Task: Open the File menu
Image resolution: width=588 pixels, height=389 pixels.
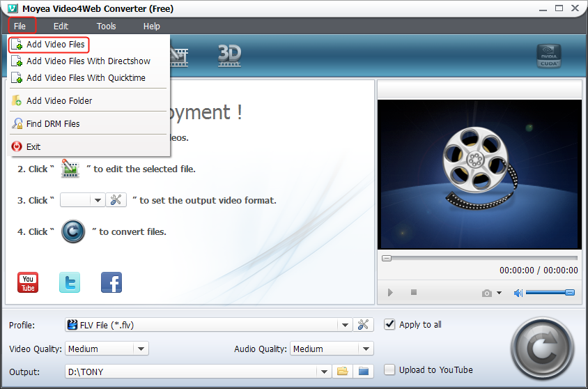Action: pos(20,26)
